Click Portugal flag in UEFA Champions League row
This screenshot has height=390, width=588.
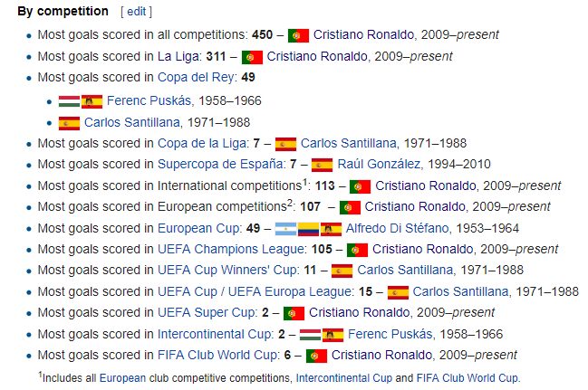click(x=357, y=250)
